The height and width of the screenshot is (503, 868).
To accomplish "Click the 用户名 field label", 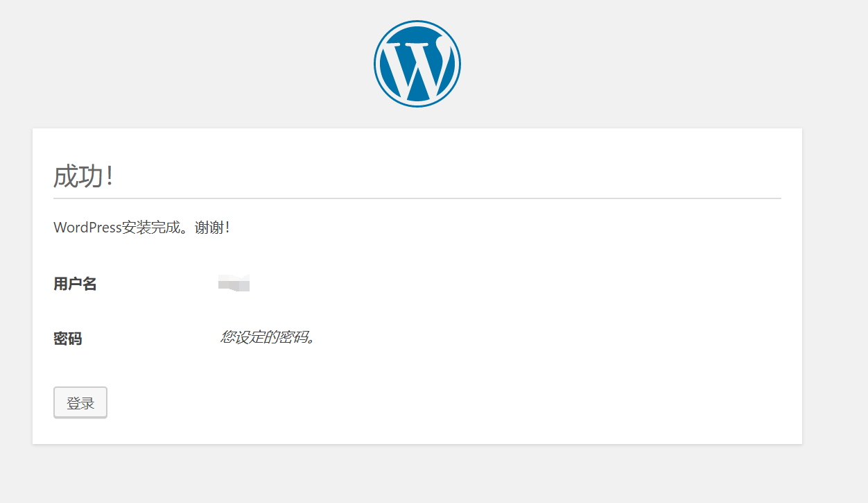I will 75,283.
